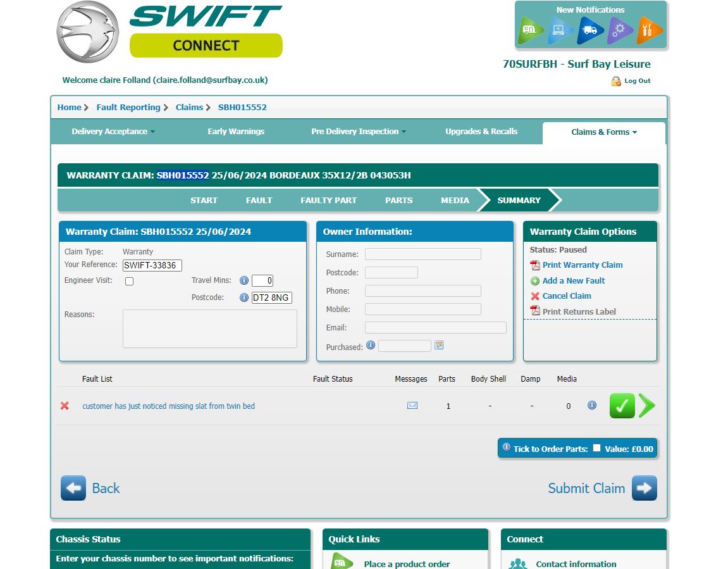
Task: Open the dark blue delivery truck notification
Action: coord(589,30)
